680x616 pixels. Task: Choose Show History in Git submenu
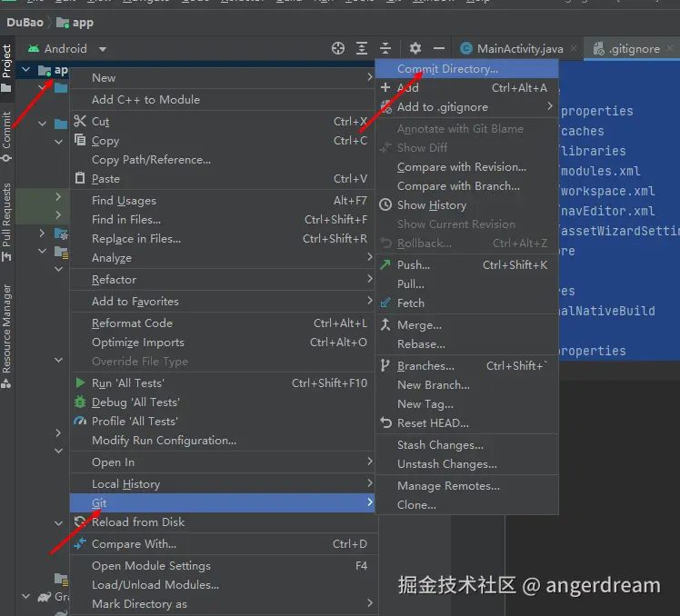pos(466,205)
